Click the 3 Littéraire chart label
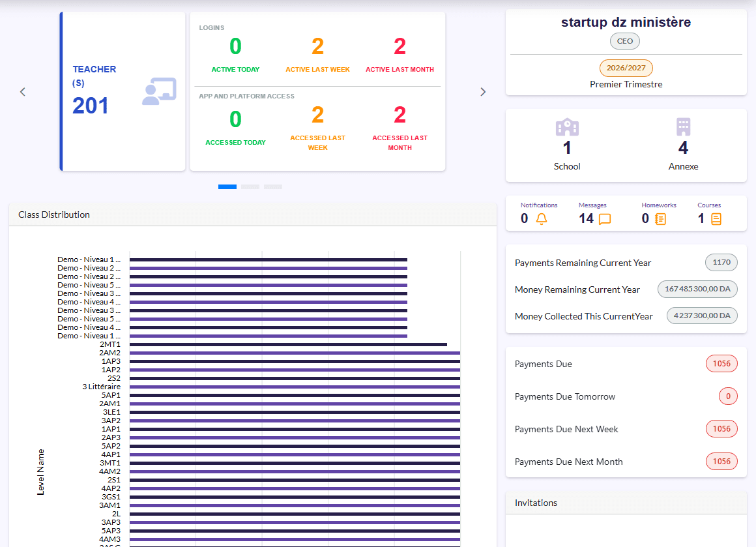756x547 pixels. (x=101, y=387)
